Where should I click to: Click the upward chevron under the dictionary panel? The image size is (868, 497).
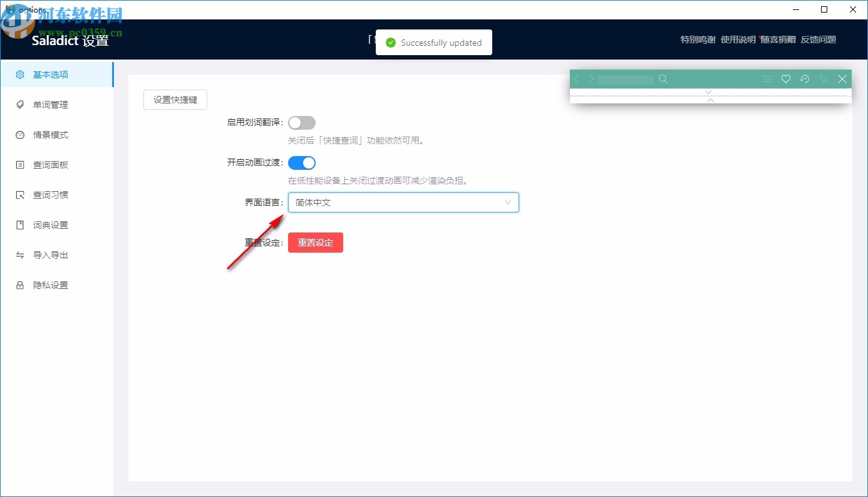[711, 100]
